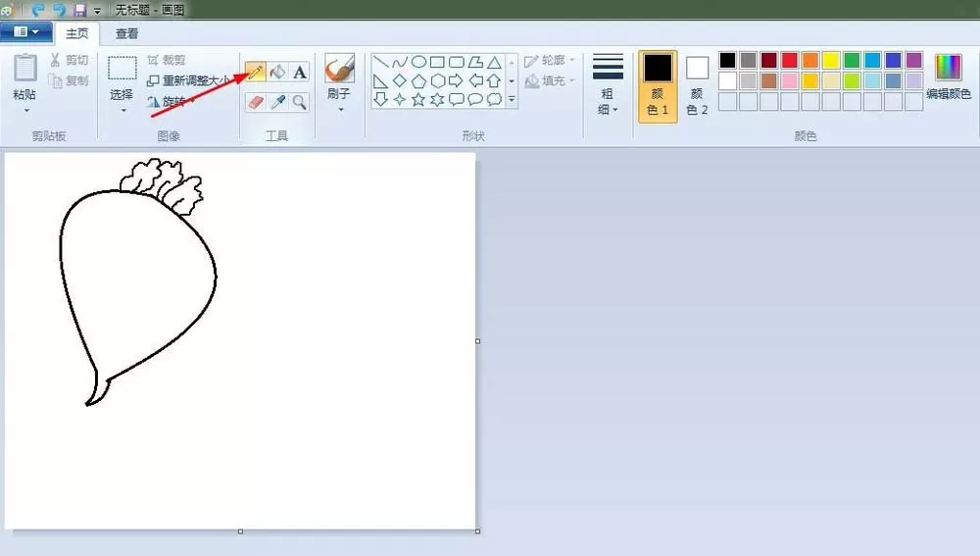The image size is (980, 556).
Task: Click the 粘贴 paste button
Action: (25, 76)
